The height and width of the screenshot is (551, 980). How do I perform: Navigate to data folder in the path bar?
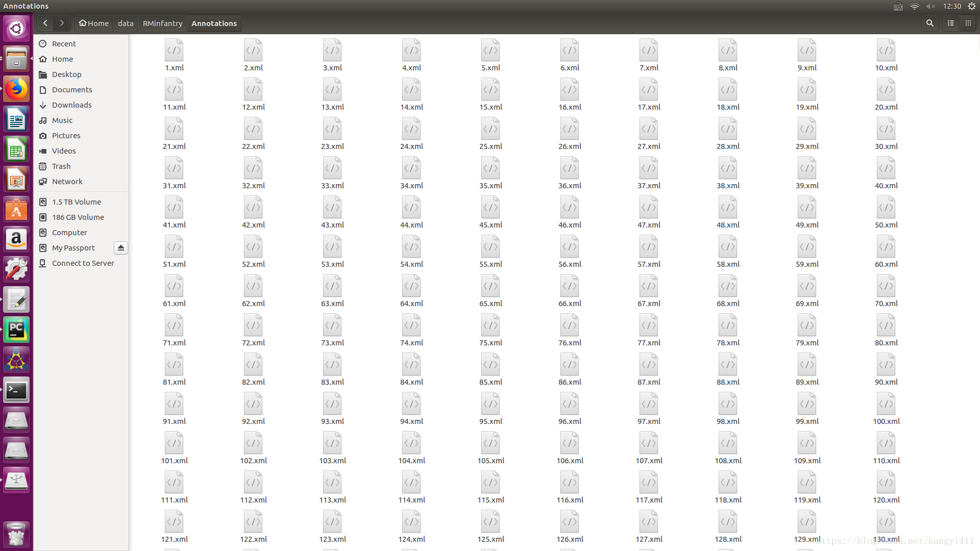click(x=126, y=23)
